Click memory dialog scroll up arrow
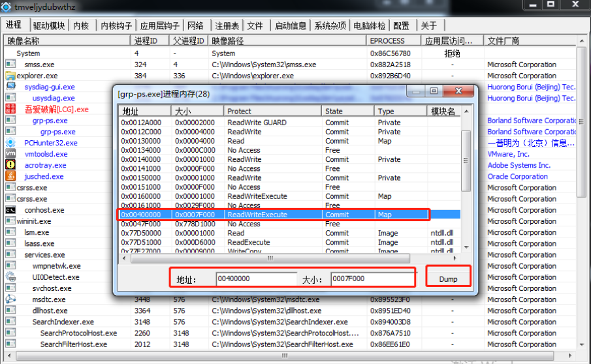 coord(466,111)
